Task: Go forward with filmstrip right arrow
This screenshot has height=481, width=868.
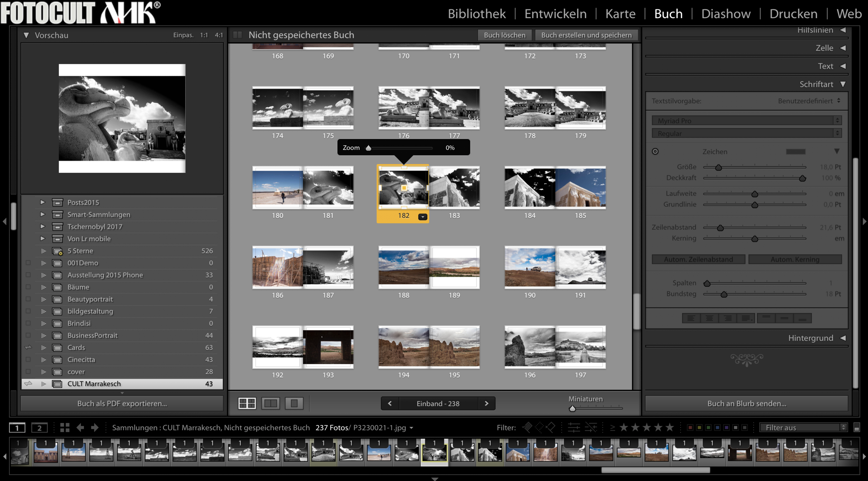Action: coord(94,427)
